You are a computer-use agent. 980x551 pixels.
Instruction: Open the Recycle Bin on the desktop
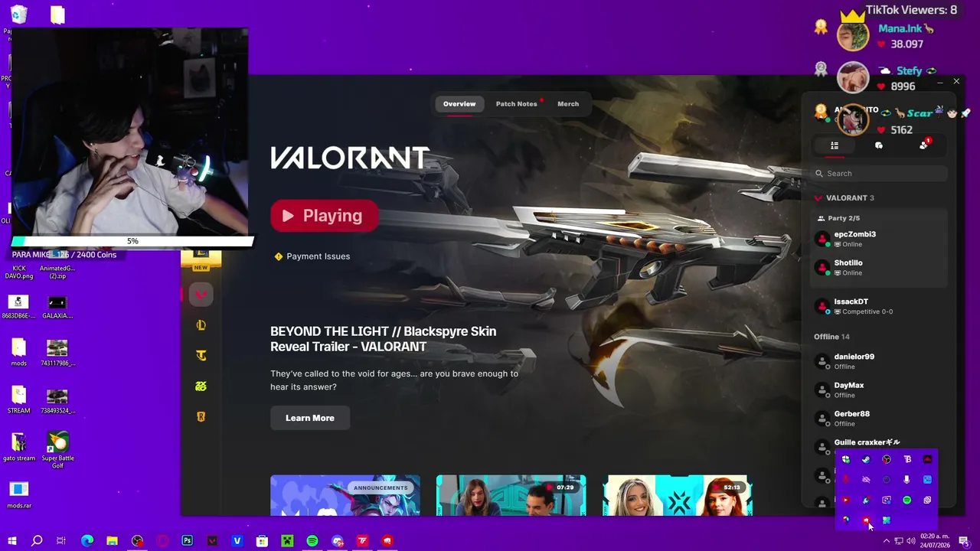[19, 15]
